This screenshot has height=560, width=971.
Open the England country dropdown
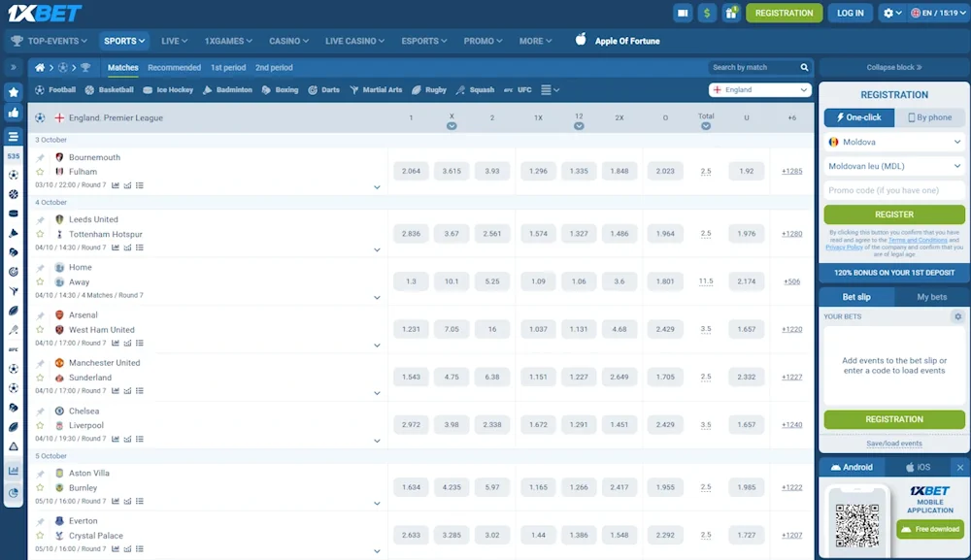click(760, 90)
